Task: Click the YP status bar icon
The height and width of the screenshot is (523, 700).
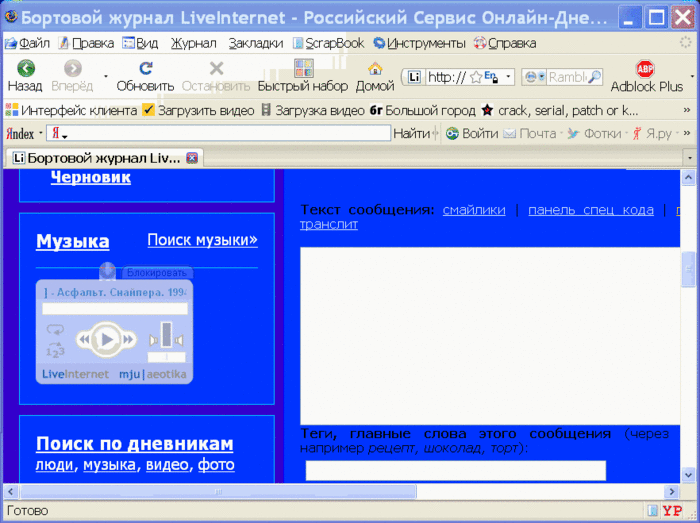Action: pos(672,511)
